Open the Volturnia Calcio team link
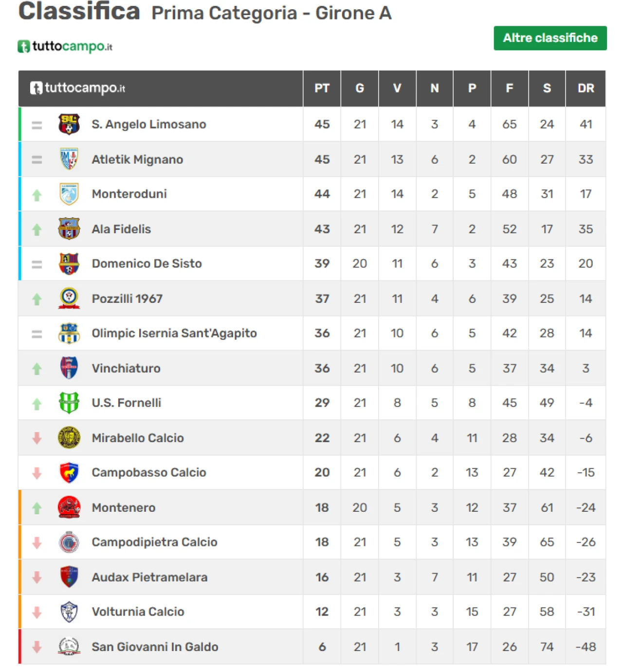 138,612
